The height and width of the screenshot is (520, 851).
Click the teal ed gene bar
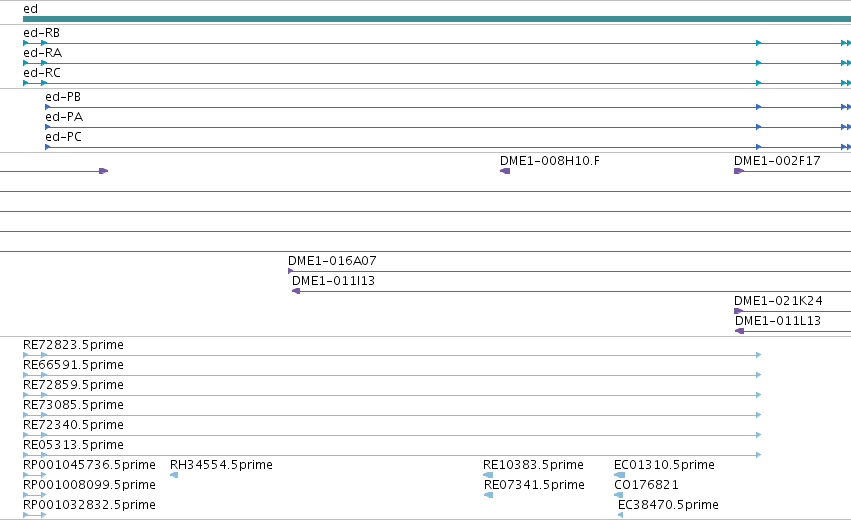(x=437, y=19)
